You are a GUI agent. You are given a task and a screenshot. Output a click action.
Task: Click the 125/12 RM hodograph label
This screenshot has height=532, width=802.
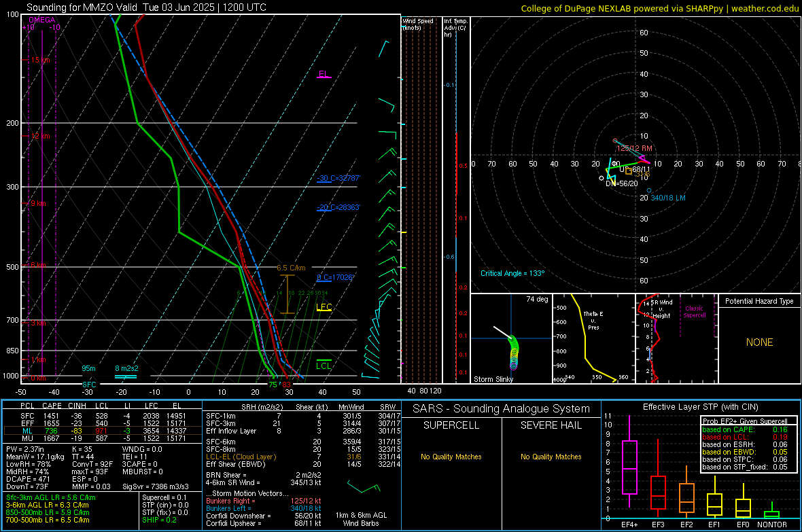(634, 148)
